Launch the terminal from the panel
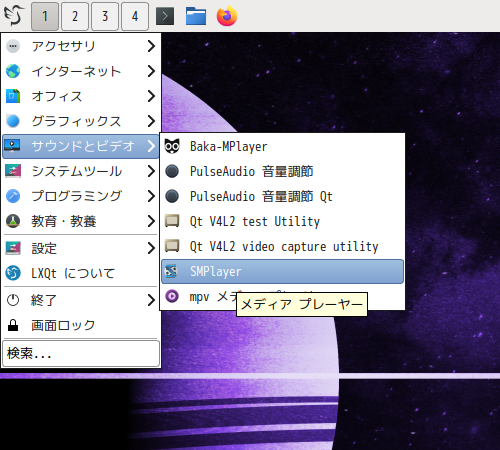Screen dimensions: 500x450 point(165,16)
